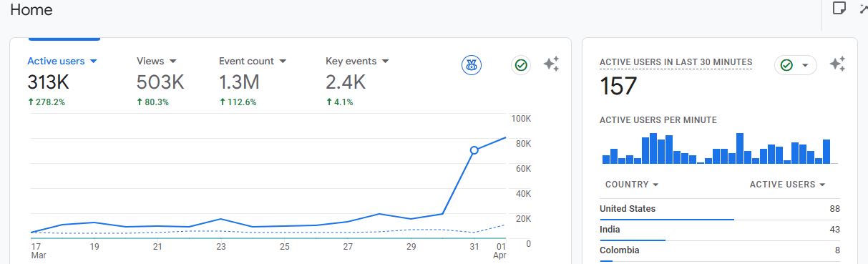
Task: Click the green checkmark data quality icon on chart card
Action: click(521, 65)
